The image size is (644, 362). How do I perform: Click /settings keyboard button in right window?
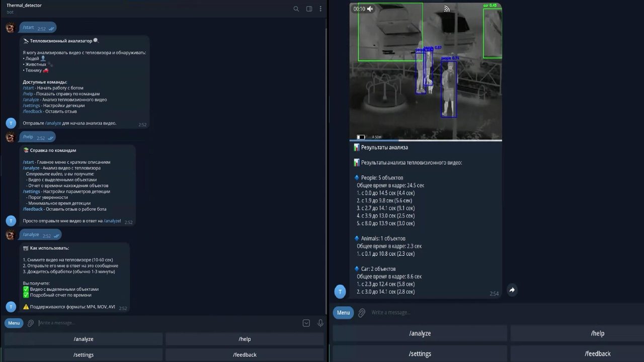click(x=420, y=353)
